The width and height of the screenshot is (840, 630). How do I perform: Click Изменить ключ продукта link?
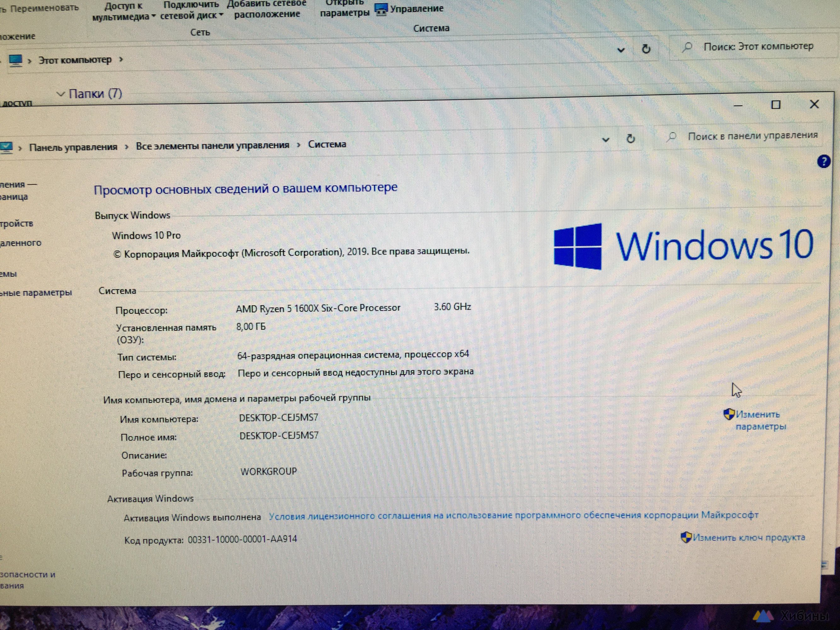(749, 537)
